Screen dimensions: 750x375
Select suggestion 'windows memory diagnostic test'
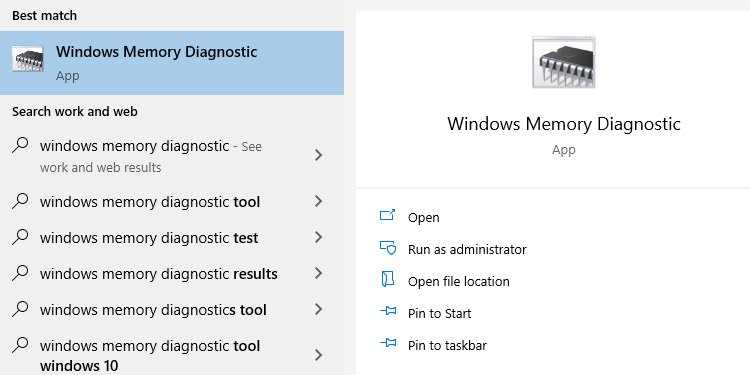point(172,237)
